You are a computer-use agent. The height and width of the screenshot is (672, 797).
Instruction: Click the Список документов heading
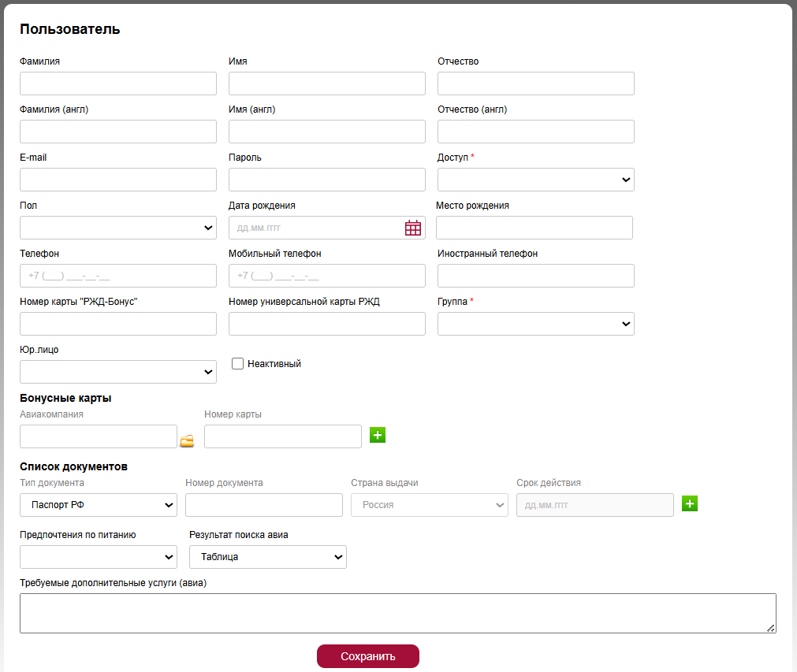(x=73, y=466)
